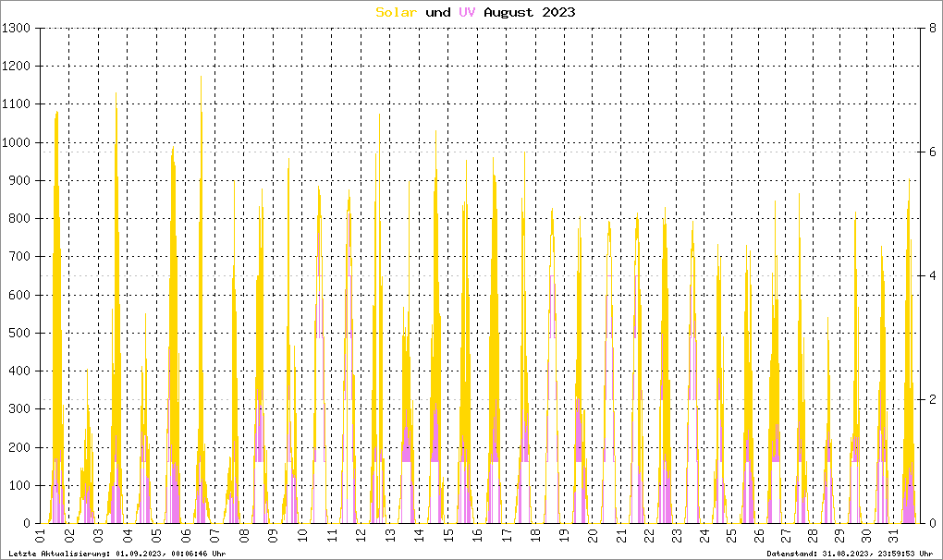Click the 1300 label on left axis

18,29
